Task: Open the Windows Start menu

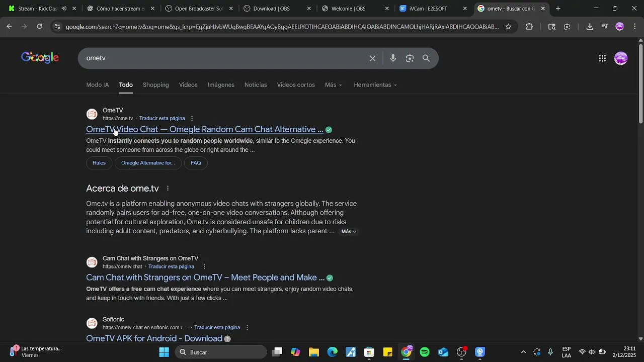Action: (164, 352)
